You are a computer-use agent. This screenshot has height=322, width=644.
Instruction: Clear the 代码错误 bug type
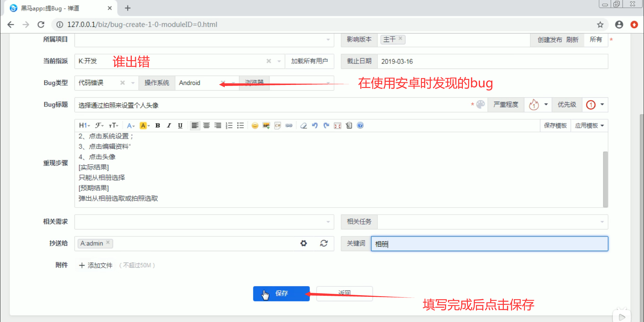click(x=122, y=83)
